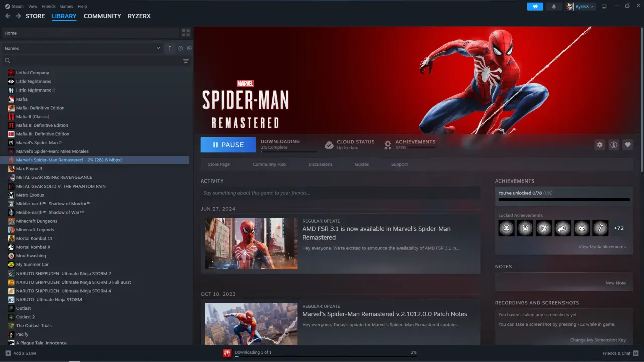Open the Help menu

[82, 6]
